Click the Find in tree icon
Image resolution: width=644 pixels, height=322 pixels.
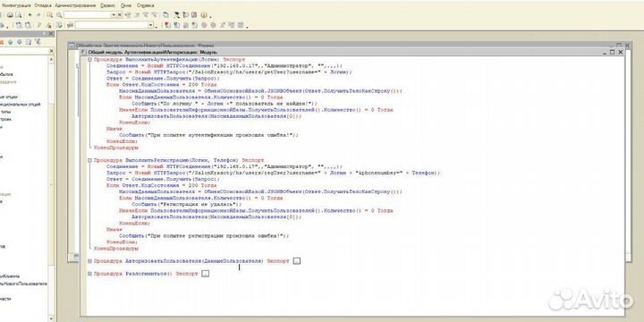click(50, 15)
